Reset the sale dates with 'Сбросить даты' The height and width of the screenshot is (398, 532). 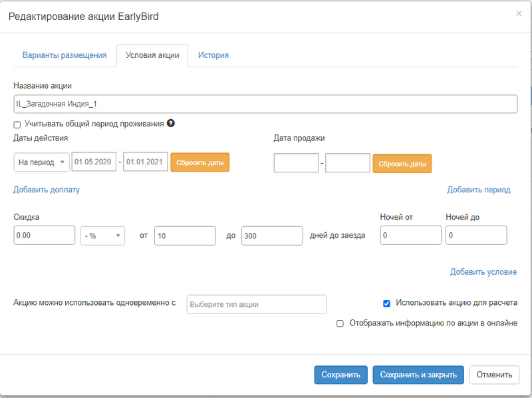(402, 163)
